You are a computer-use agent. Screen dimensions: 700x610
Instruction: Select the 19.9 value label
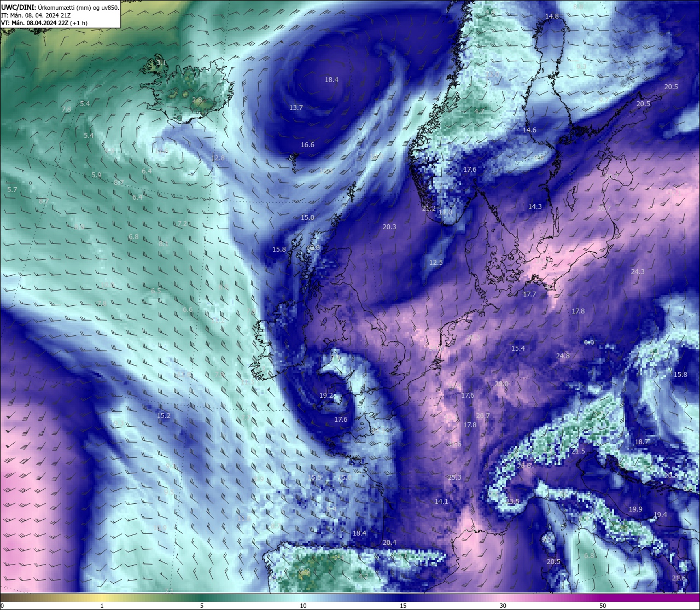click(x=635, y=509)
